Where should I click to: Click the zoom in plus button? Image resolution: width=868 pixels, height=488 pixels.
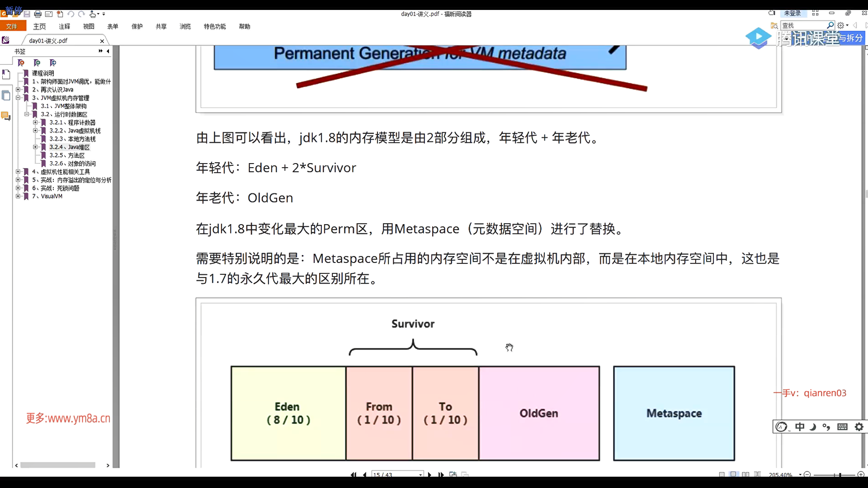tap(861, 474)
